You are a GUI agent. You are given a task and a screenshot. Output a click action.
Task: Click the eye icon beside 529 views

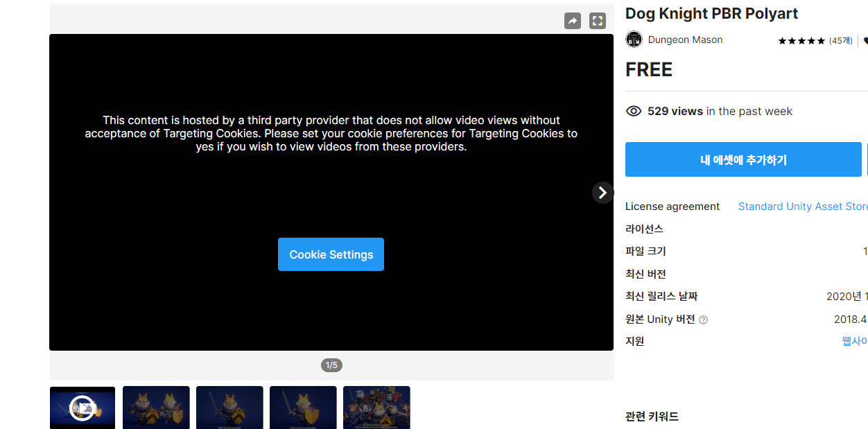click(x=634, y=111)
